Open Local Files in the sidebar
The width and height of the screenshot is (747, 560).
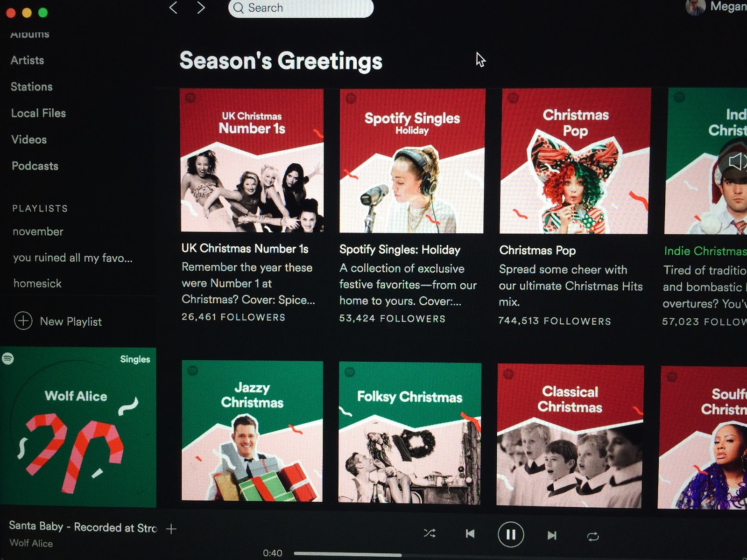(39, 113)
